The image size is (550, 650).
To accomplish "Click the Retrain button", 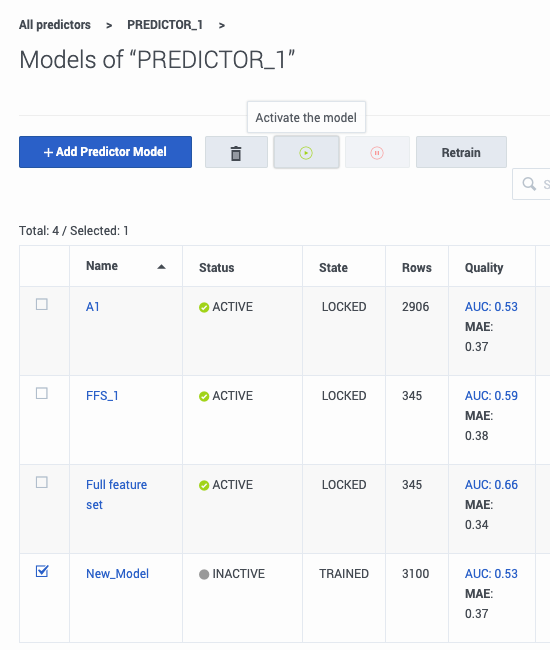I will tap(461, 153).
